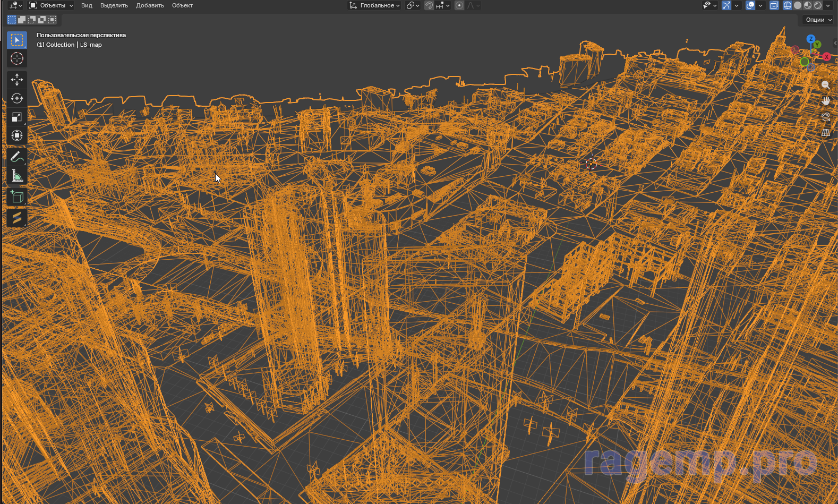The height and width of the screenshot is (504, 838).
Task: Open the Вид menu
Action: coord(87,5)
